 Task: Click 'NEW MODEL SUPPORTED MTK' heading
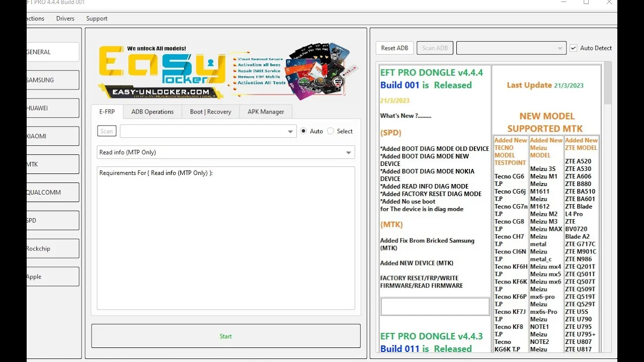(547, 122)
